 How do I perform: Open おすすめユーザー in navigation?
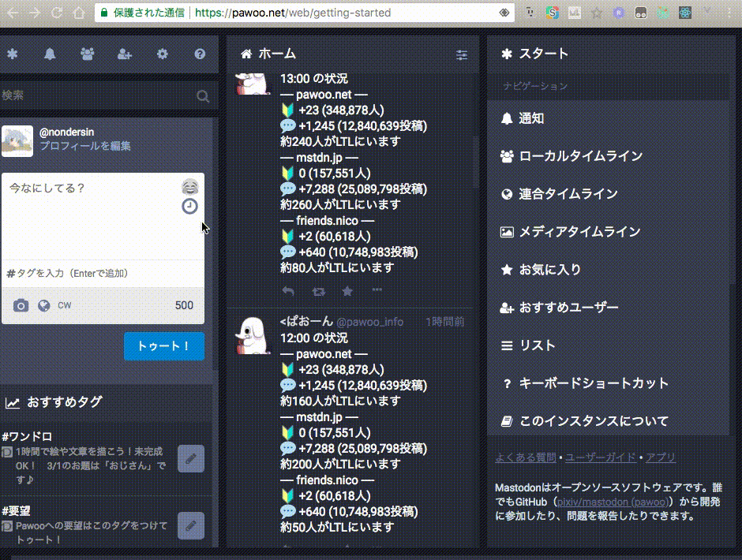tap(608, 308)
